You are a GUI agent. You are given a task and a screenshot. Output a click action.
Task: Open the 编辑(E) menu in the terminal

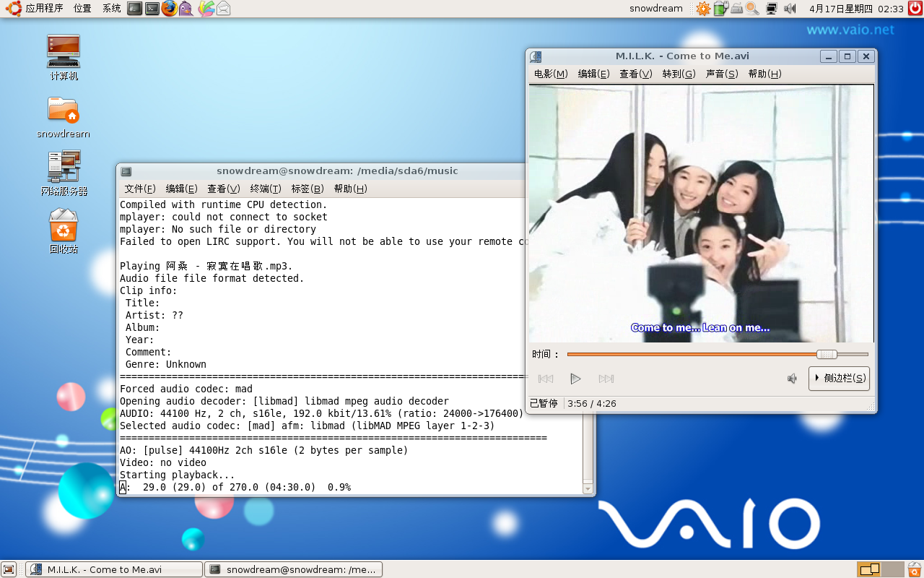(x=181, y=189)
